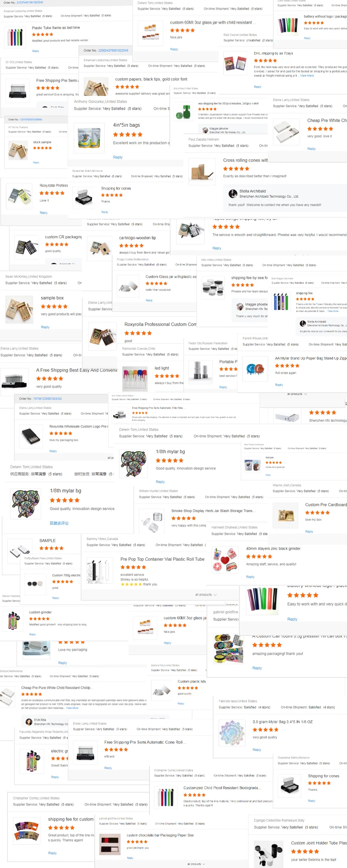
Task: Open the Plastic Tube Same as last time photo
Action: 15,37
